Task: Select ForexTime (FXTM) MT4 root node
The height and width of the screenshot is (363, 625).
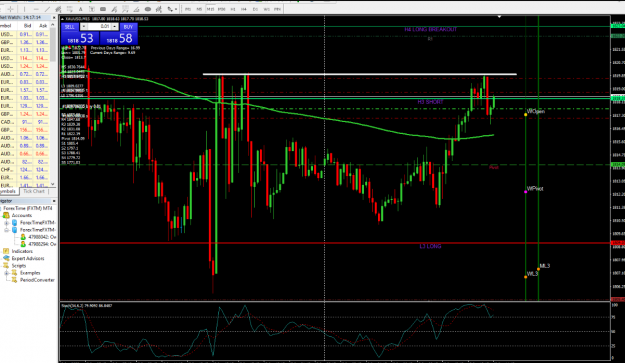Action: [28, 208]
